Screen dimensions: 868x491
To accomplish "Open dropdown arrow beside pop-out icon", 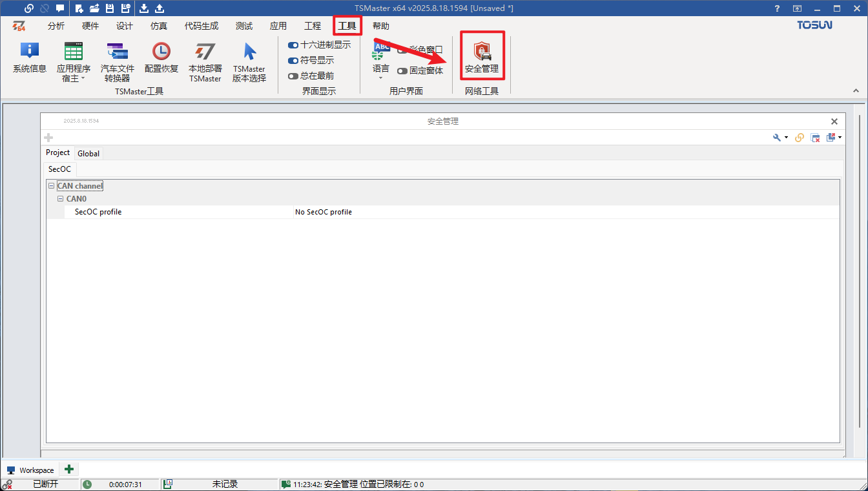I will [x=840, y=138].
